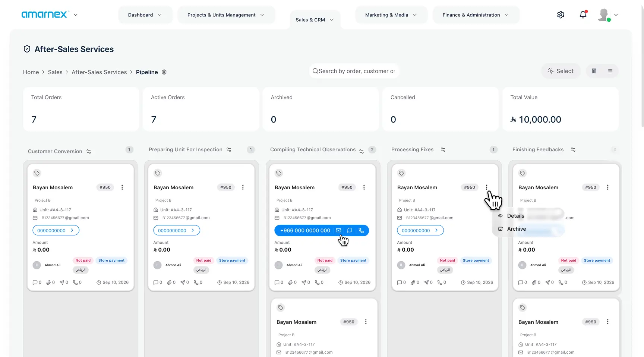This screenshot has width=644, height=357.
Task: Expand the Dashboard dropdown
Action: point(145,15)
